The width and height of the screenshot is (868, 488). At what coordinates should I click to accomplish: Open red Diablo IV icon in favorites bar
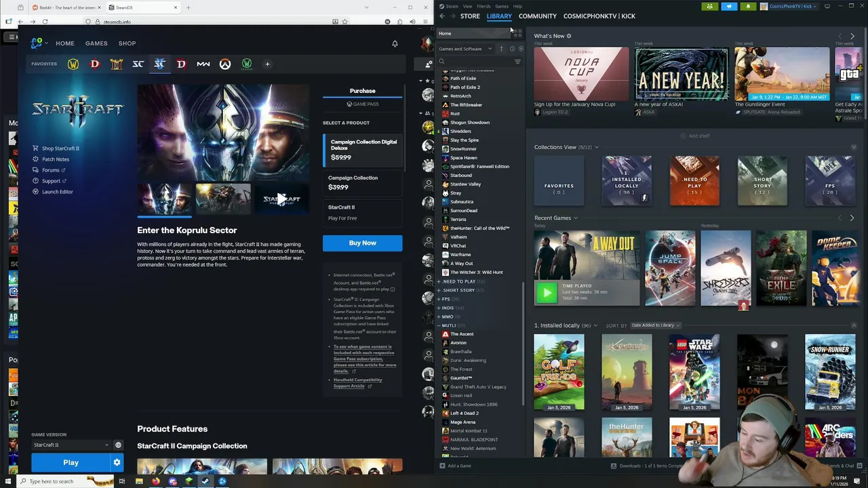point(95,64)
